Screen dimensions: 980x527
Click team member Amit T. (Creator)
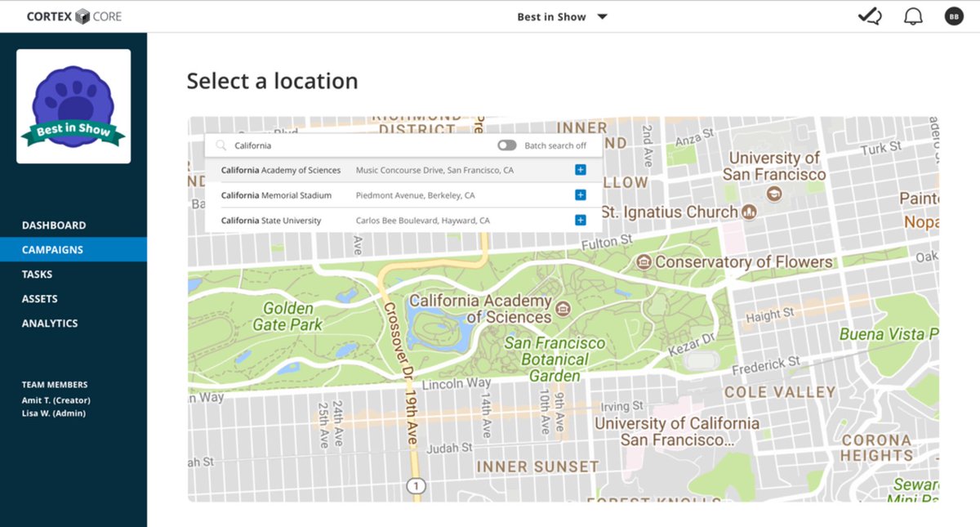pos(56,400)
